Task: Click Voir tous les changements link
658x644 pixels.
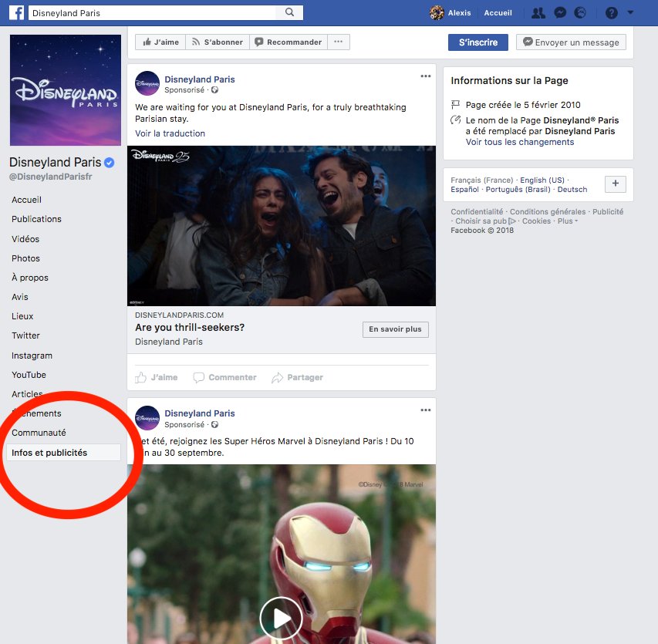Action: click(x=519, y=142)
